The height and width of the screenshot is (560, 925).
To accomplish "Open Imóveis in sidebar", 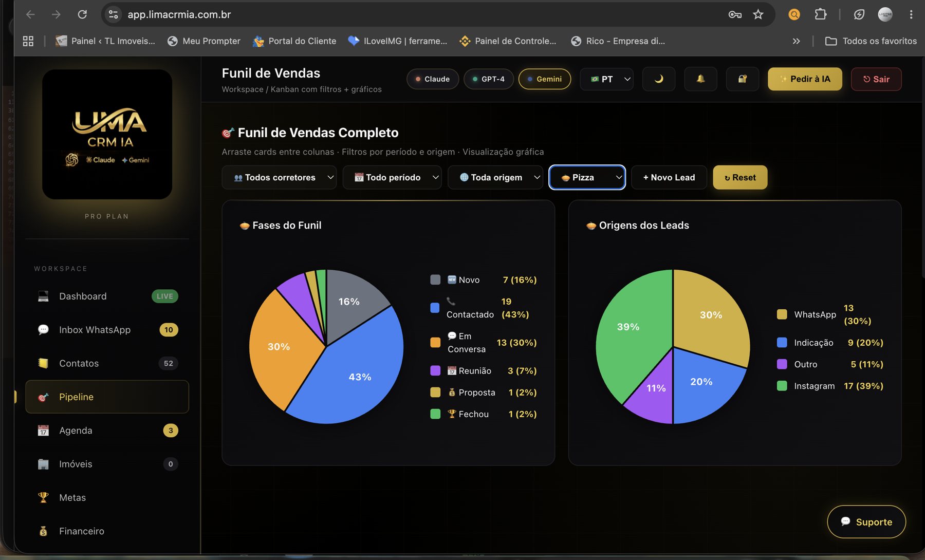I will point(107,464).
